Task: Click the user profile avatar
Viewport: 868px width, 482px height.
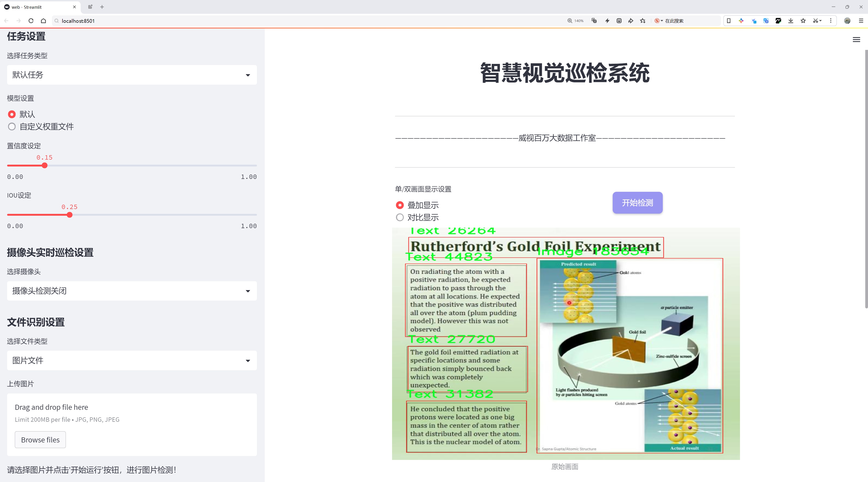Action: 847,20
